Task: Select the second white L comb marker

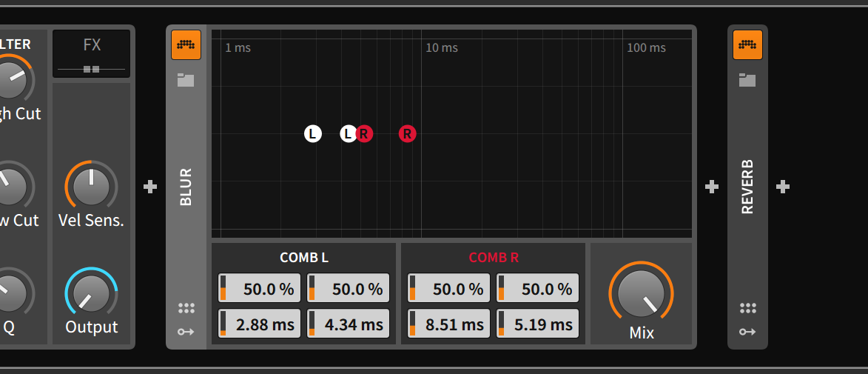Action: [347, 133]
